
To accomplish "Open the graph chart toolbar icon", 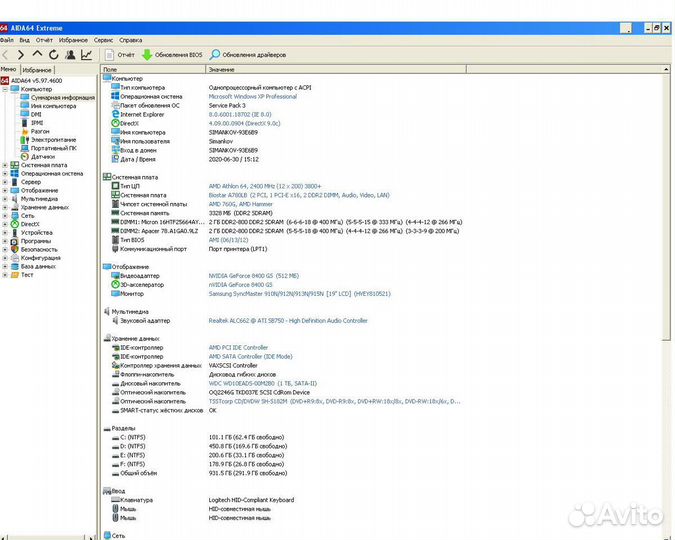I will tap(87, 55).
